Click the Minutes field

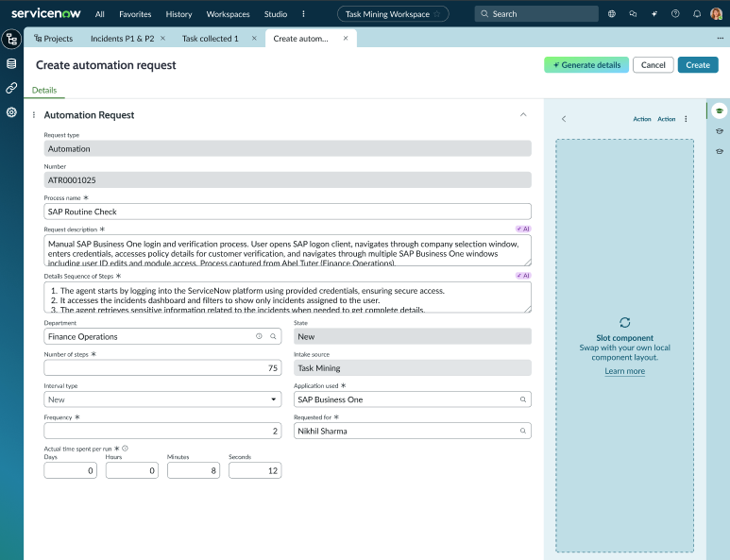pyautogui.click(x=194, y=470)
